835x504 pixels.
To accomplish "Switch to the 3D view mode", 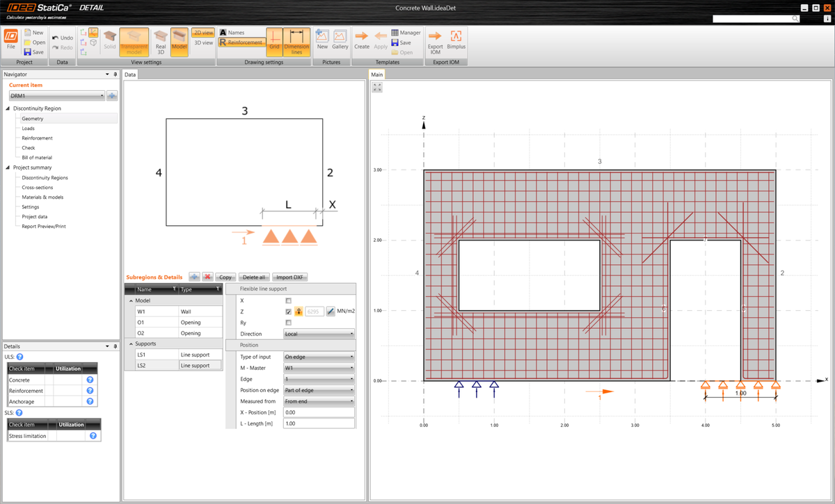I will [x=202, y=42].
